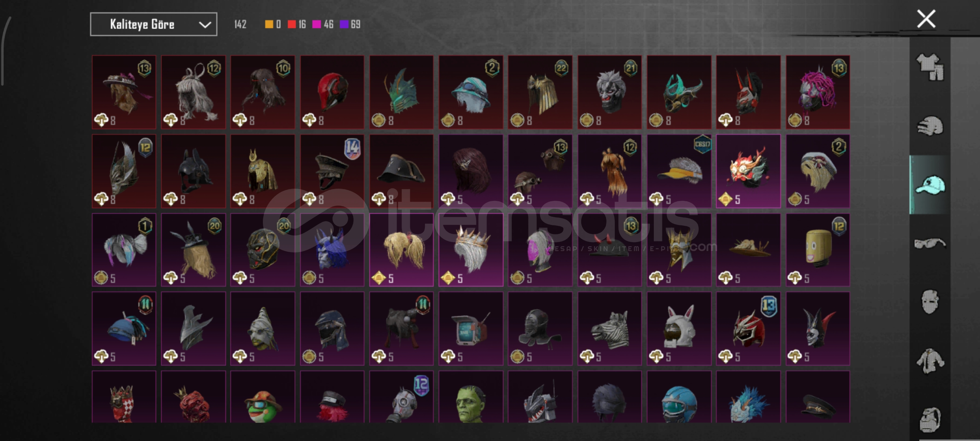
Task: Open the backpack category icon
Action: pos(930,419)
